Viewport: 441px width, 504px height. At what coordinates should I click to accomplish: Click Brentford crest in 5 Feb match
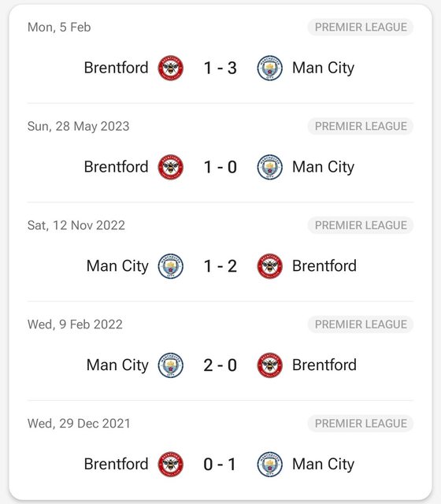[171, 68]
